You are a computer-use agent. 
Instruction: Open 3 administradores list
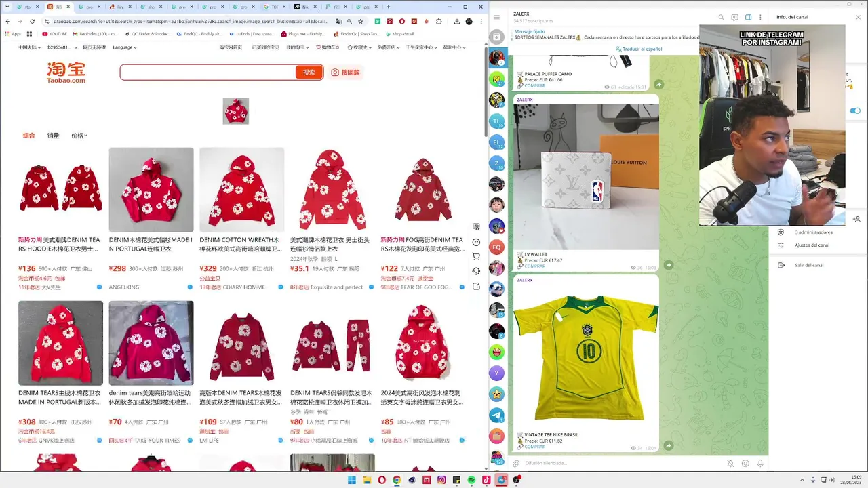coord(814,232)
